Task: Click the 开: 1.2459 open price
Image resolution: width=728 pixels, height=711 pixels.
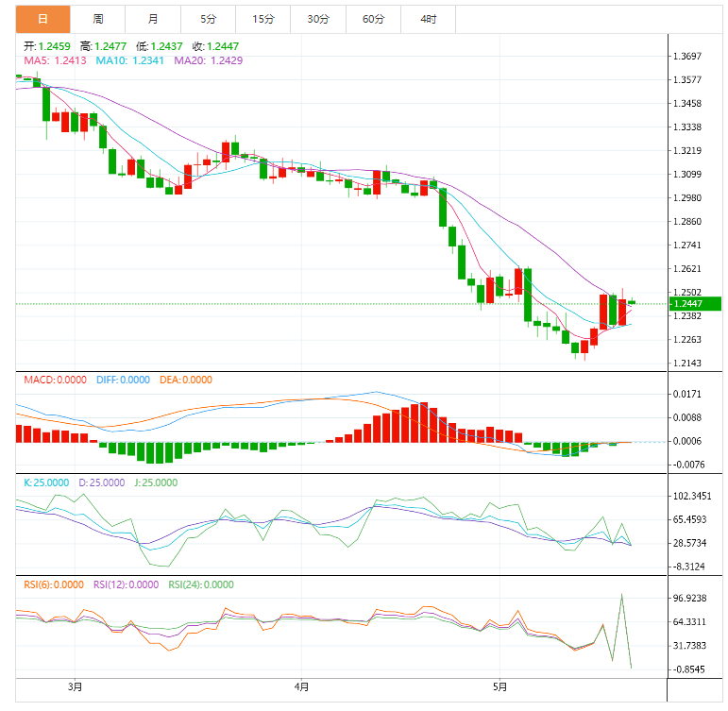Action: coord(47,46)
